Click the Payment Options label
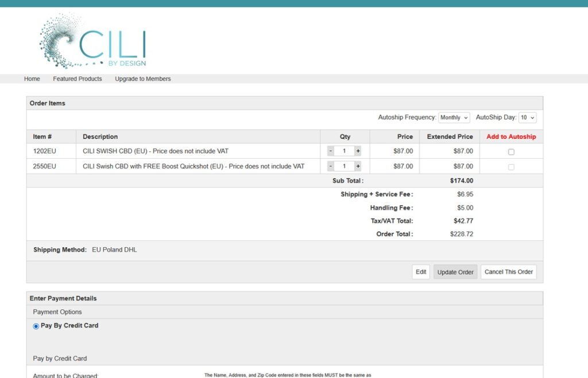This screenshot has height=378, width=588. pos(57,311)
